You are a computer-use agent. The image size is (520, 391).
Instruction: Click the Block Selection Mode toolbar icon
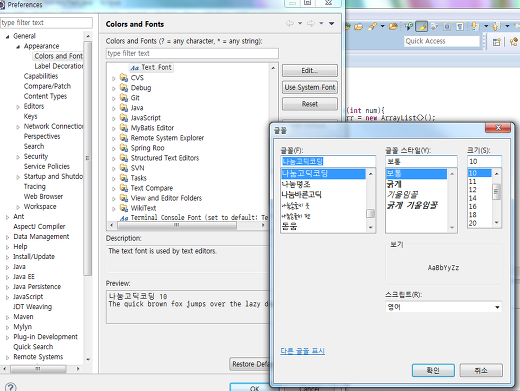pos(447,26)
